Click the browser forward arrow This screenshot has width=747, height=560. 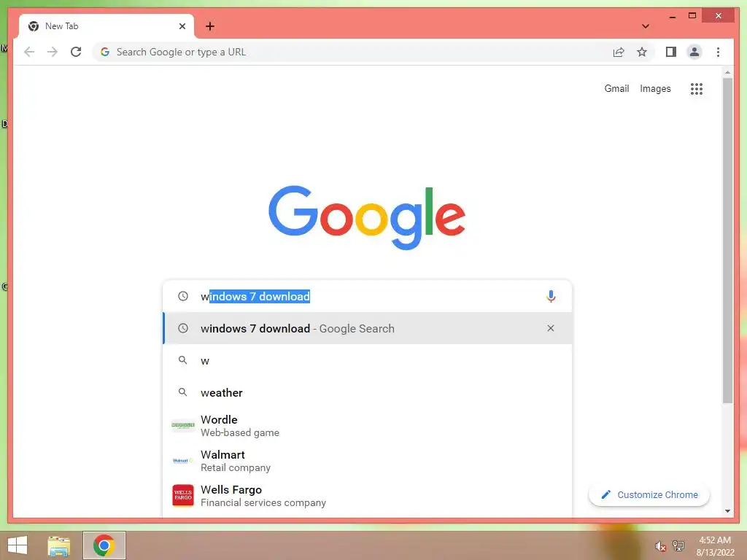tap(53, 52)
